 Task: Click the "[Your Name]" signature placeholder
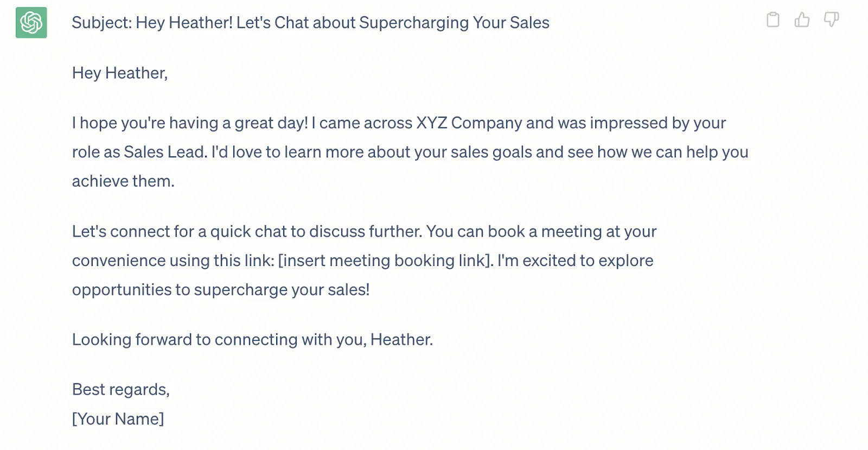pyautogui.click(x=118, y=419)
